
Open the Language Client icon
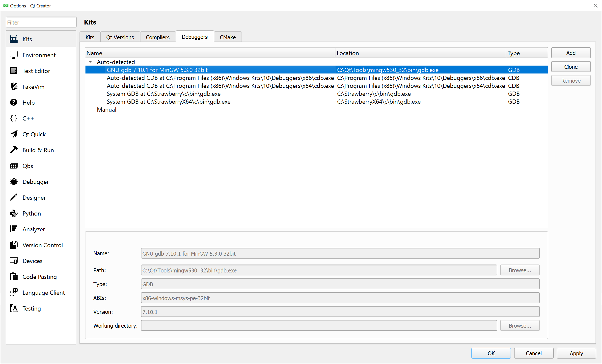click(14, 293)
